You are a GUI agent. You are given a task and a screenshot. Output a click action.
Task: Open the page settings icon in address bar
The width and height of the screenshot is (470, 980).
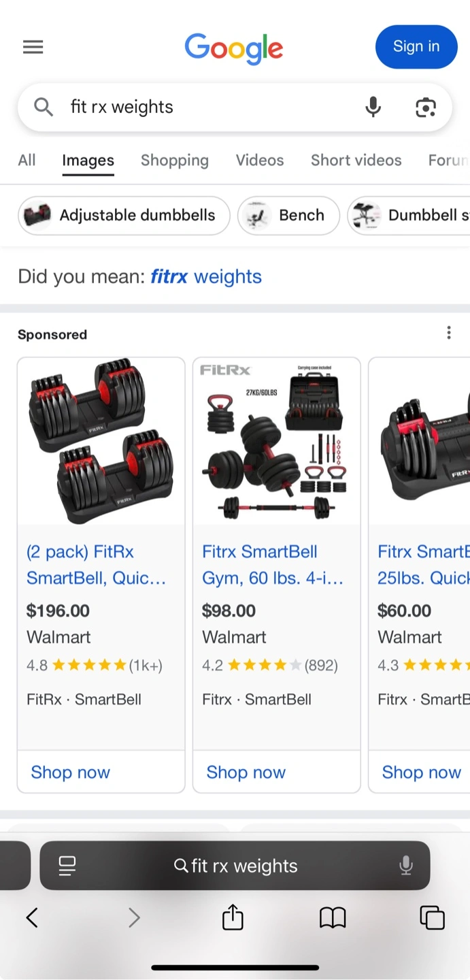tap(67, 866)
